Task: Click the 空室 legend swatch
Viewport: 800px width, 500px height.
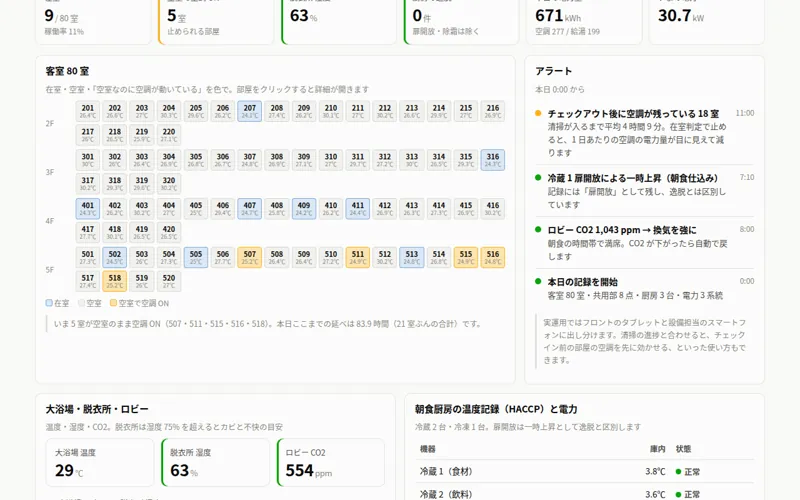Action: coord(81,303)
